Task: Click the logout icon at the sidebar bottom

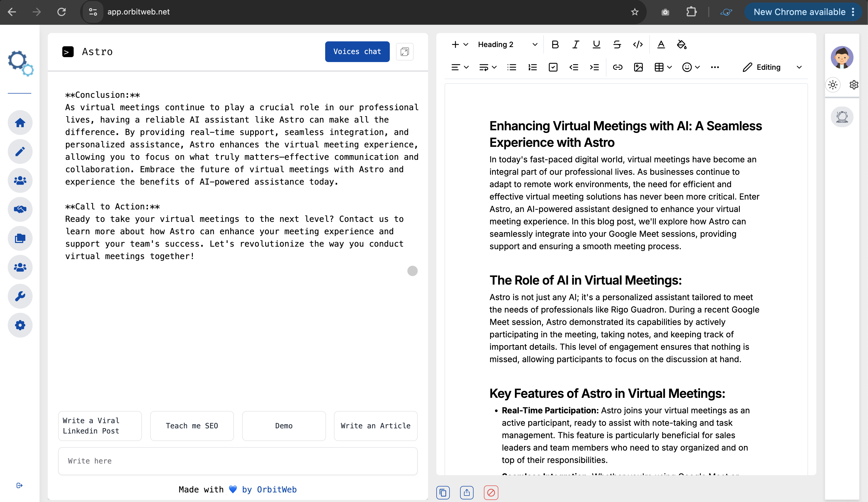Action: pyautogui.click(x=19, y=485)
